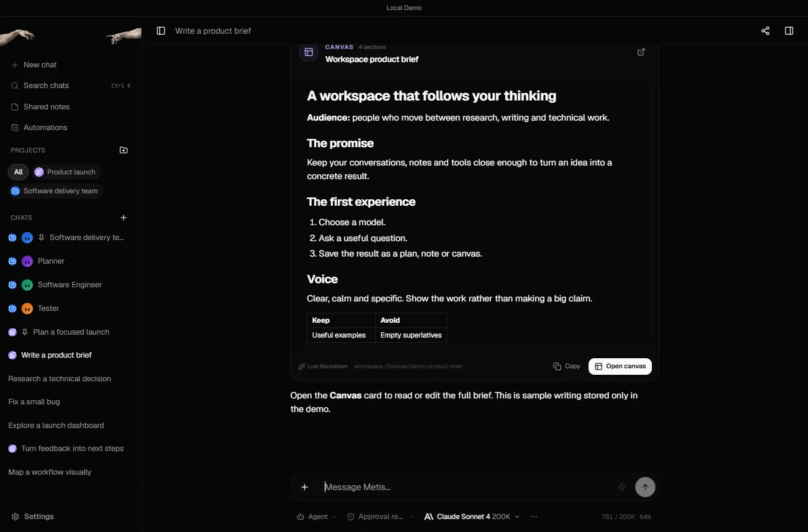Click the plus attach icon in composer
The image size is (808, 532).
(x=305, y=487)
